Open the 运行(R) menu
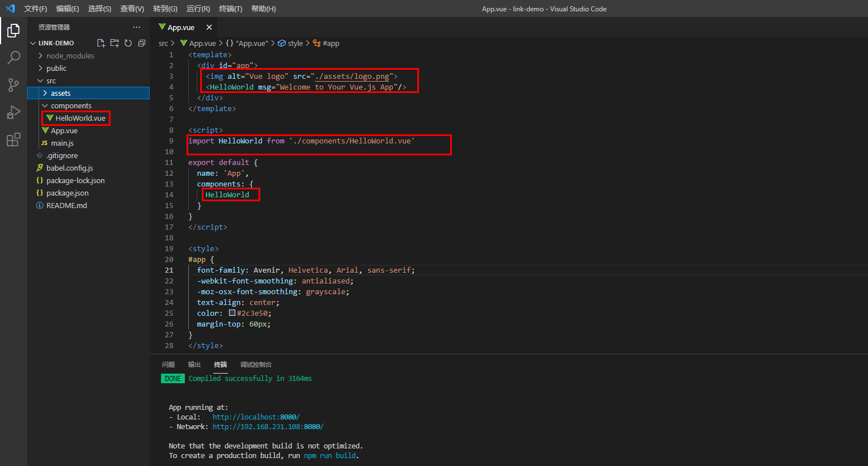Image resolution: width=868 pixels, height=466 pixels. [x=198, y=9]
